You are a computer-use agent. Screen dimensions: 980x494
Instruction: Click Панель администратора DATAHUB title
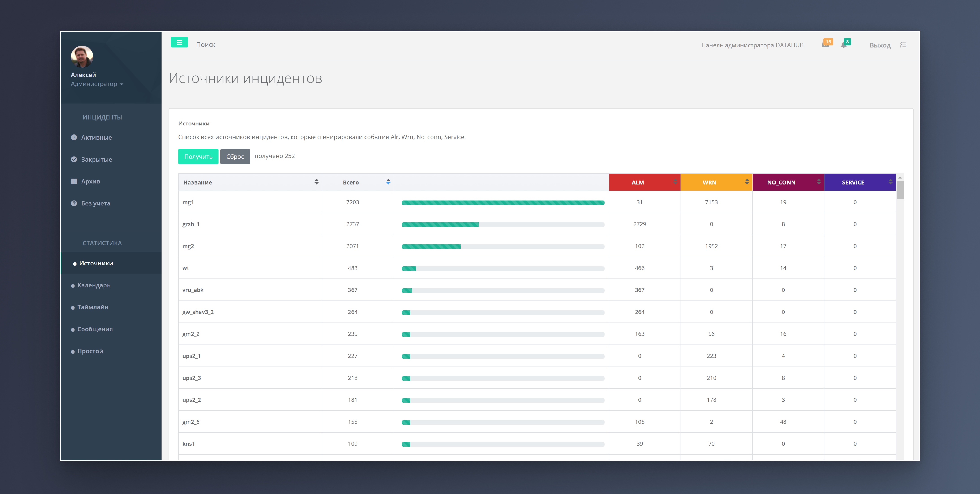752,45
